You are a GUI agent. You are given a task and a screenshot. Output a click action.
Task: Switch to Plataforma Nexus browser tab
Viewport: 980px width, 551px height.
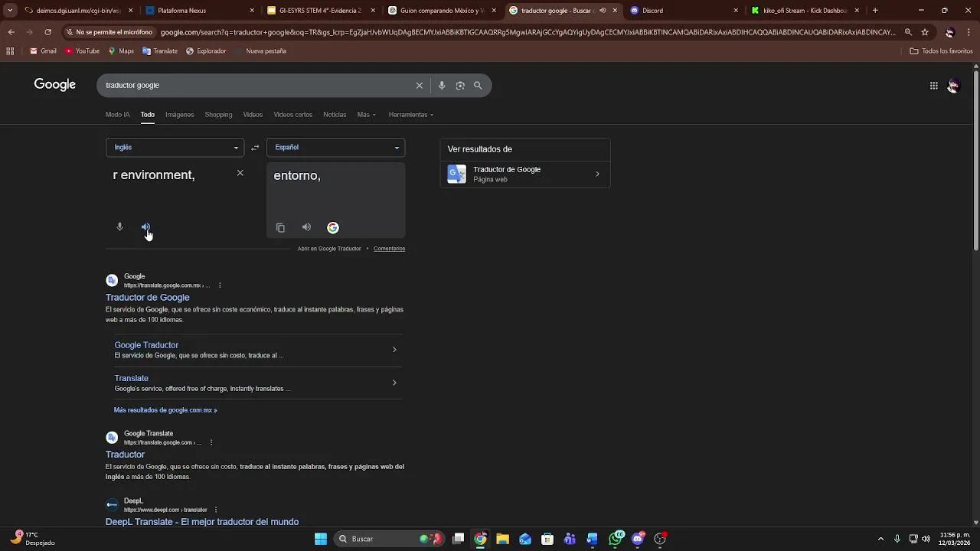click(x=201, y=11)
